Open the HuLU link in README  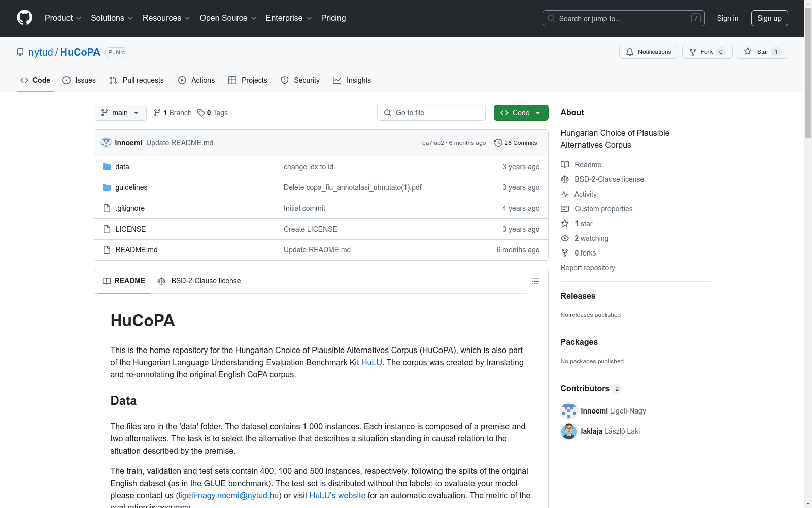371,362
